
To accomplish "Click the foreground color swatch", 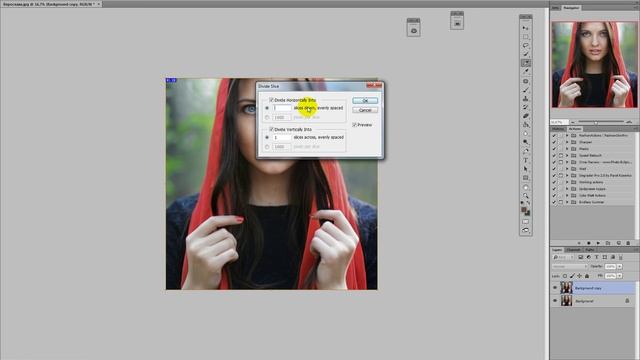I will 524,209.
